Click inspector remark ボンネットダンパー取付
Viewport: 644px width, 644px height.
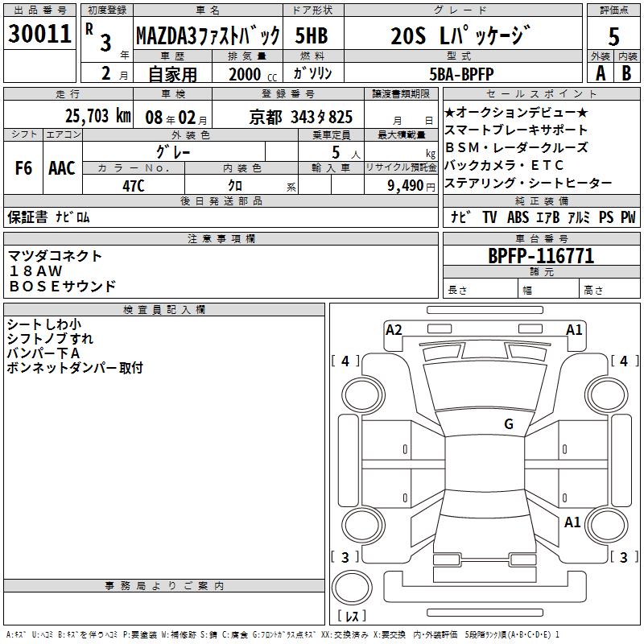(75, 368)
